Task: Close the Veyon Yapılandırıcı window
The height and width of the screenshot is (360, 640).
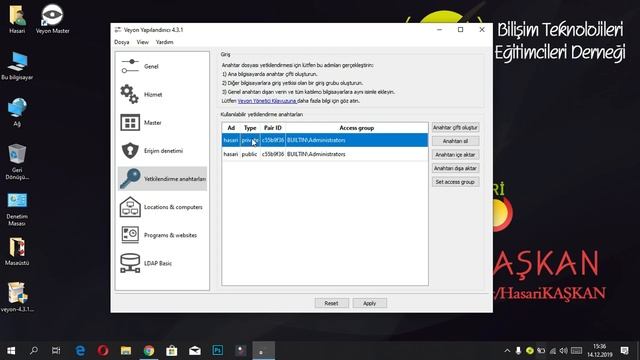Action: 482,30
